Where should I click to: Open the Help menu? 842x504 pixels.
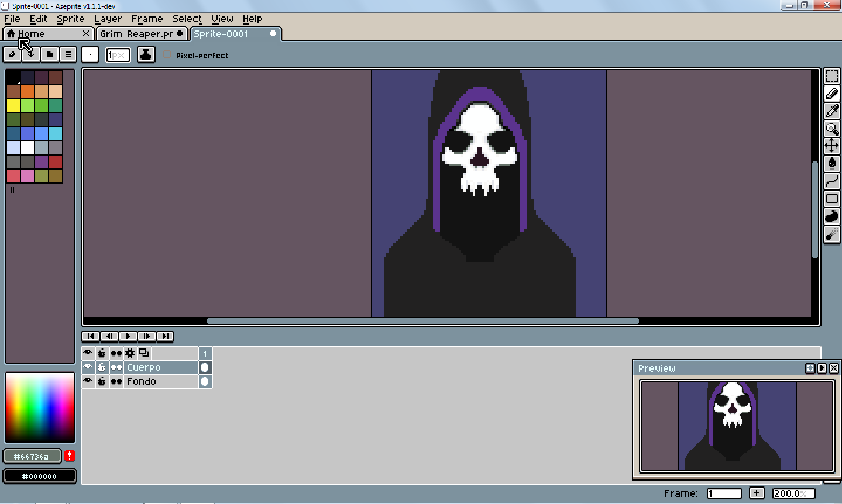253,19
